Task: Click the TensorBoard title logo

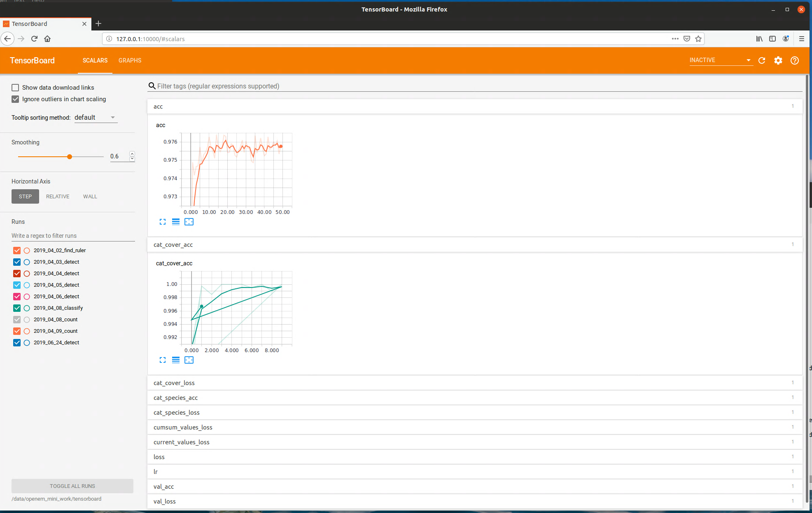Action: [x=32, y=60]
